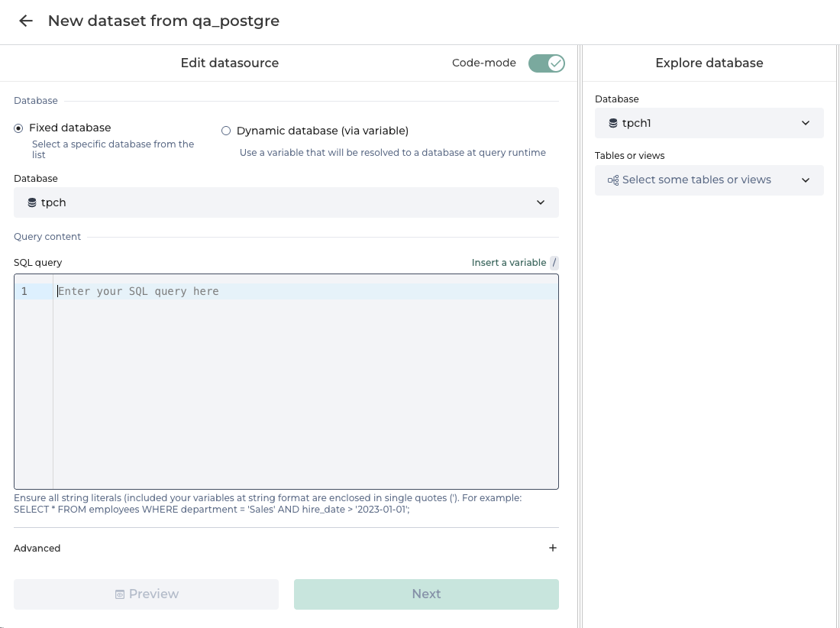Click the database icon beside tpch
840x628 pixels.
click(32, 202)
